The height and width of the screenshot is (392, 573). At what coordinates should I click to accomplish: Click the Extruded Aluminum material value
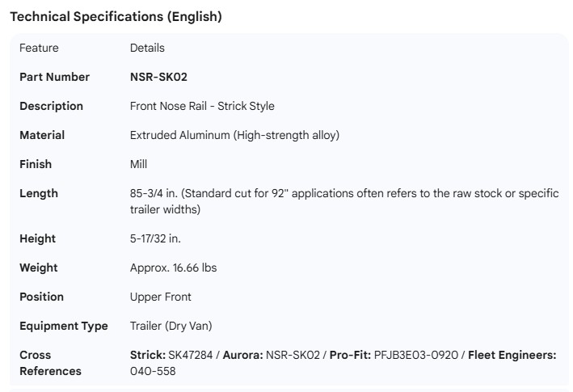[x=234, y=135]
